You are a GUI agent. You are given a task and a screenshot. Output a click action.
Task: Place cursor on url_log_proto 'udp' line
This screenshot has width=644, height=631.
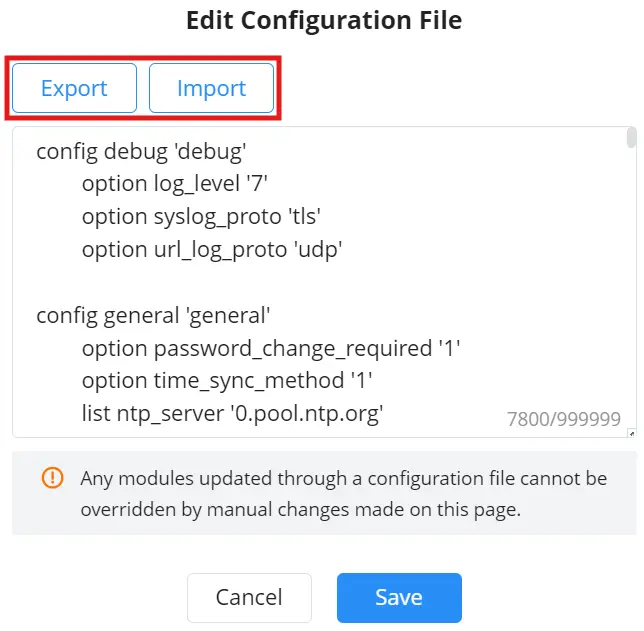click(212, 250)
